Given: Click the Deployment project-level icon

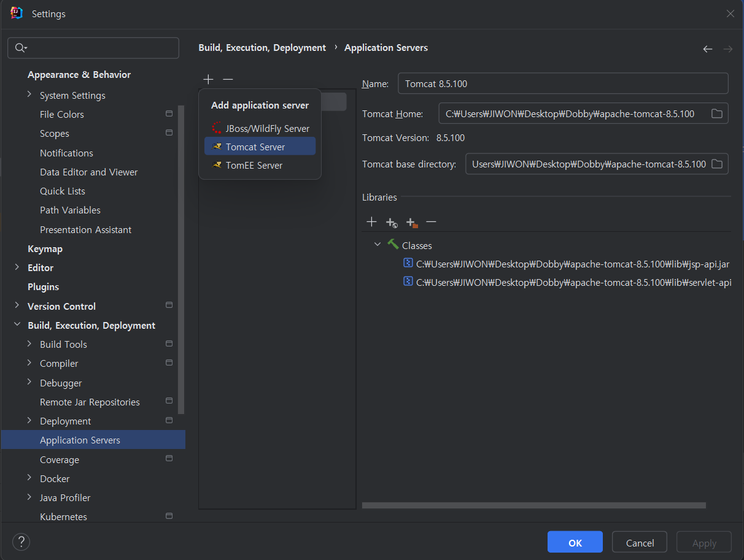Looking at the screenshot, I should click(x=169, y=420).
